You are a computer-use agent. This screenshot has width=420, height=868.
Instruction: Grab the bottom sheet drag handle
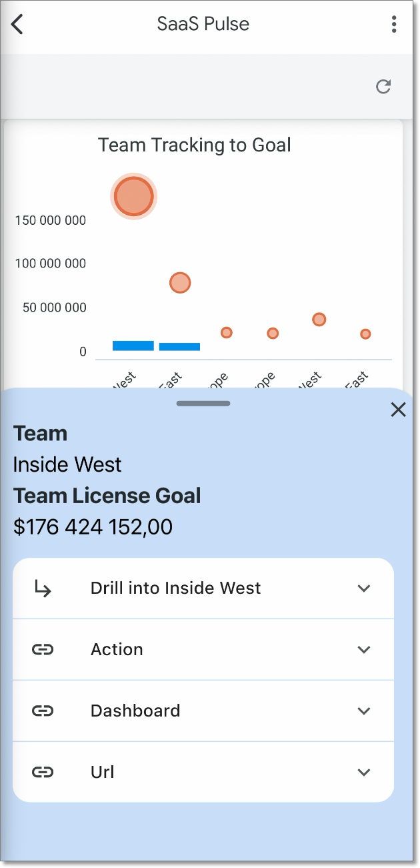(x=203, y=404)
